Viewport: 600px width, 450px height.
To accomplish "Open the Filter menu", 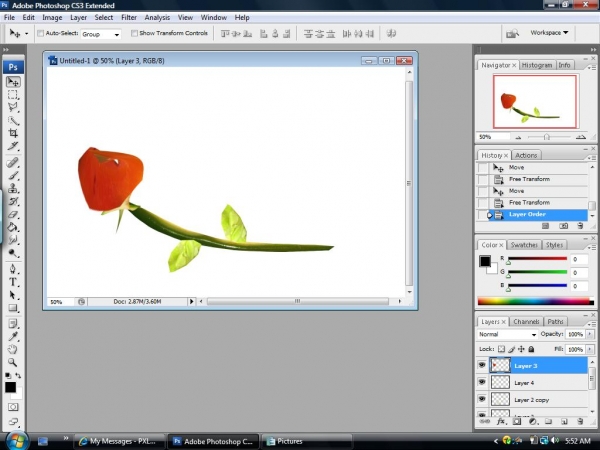I will tap(129, 18).
